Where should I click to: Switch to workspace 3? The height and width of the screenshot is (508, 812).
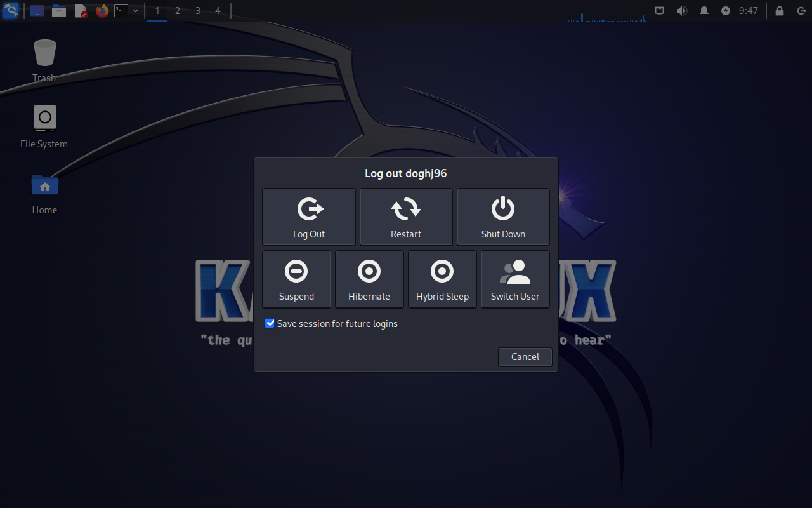tap(198, 11)
